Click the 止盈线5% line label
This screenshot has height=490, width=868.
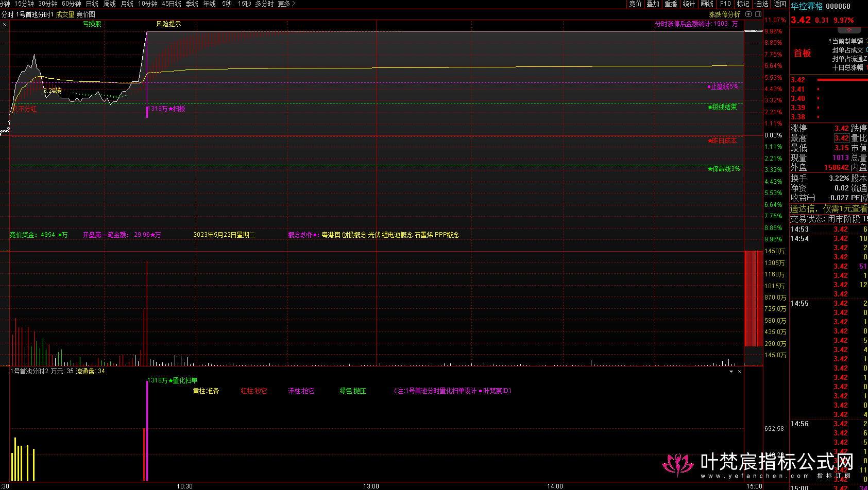click(723, 86)
